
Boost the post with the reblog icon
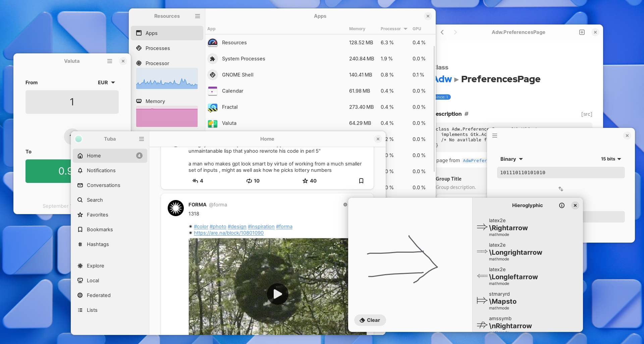[249, 181]
